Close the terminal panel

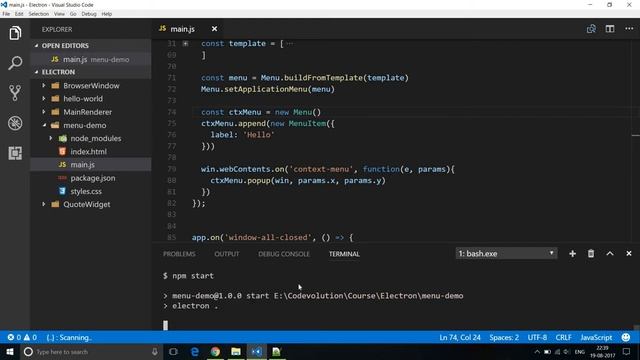[629, 254]
